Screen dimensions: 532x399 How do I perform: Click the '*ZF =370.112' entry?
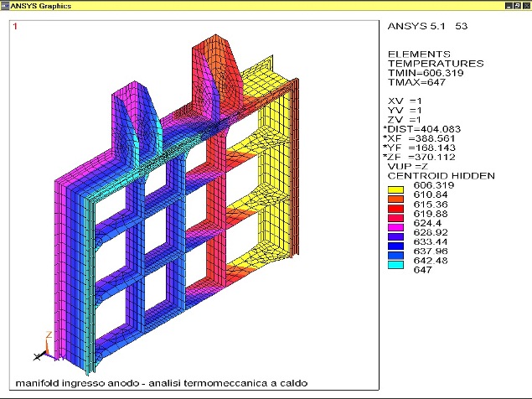click(x=420, y=157)
